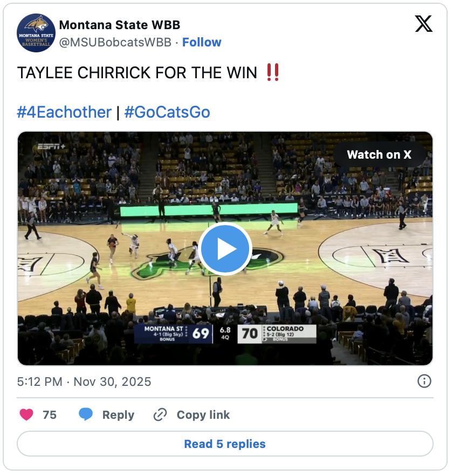Click the Copy link text
453x476 pixels.
point(203,414)
